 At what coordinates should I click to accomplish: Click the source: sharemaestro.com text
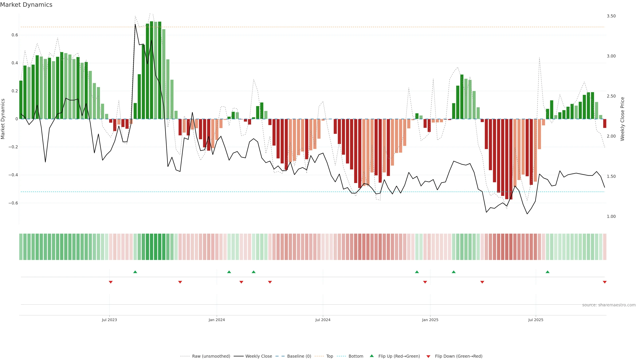click(609, 305)
